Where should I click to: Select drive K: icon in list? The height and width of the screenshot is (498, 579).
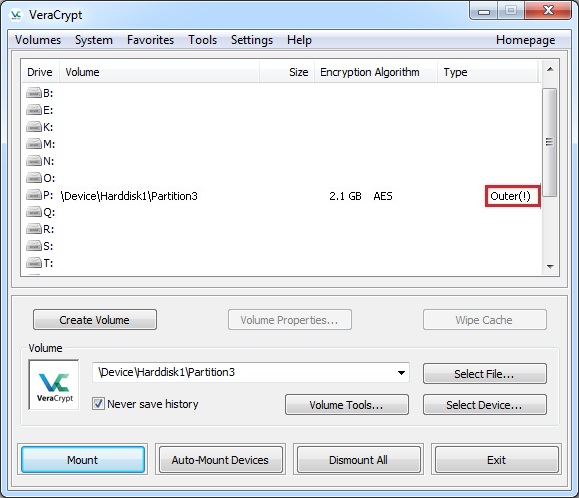pyautogui.click(x=34, y=127)
